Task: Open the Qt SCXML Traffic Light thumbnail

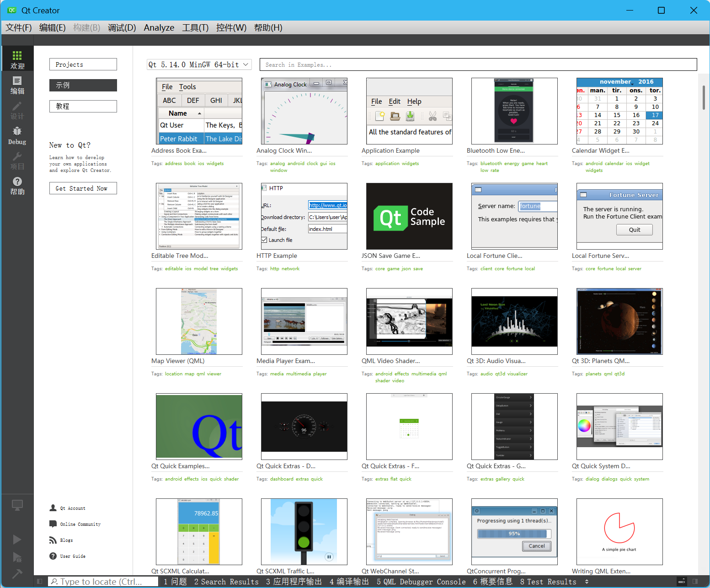Action: [304, 532]
